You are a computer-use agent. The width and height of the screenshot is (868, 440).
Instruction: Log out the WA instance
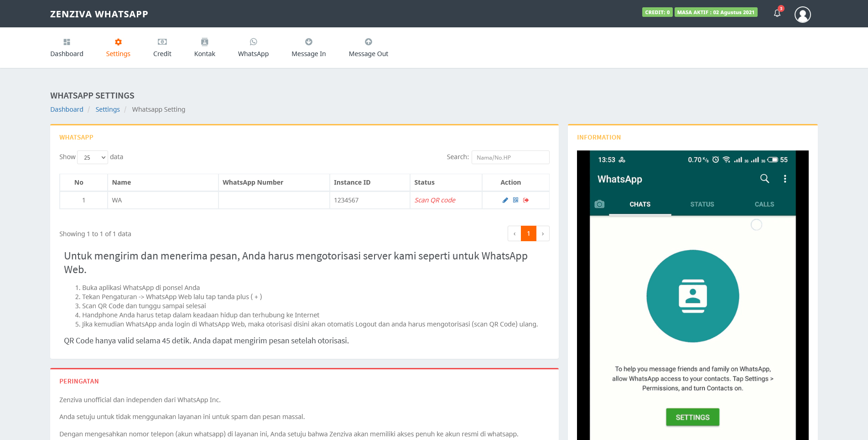click(526, 200)
